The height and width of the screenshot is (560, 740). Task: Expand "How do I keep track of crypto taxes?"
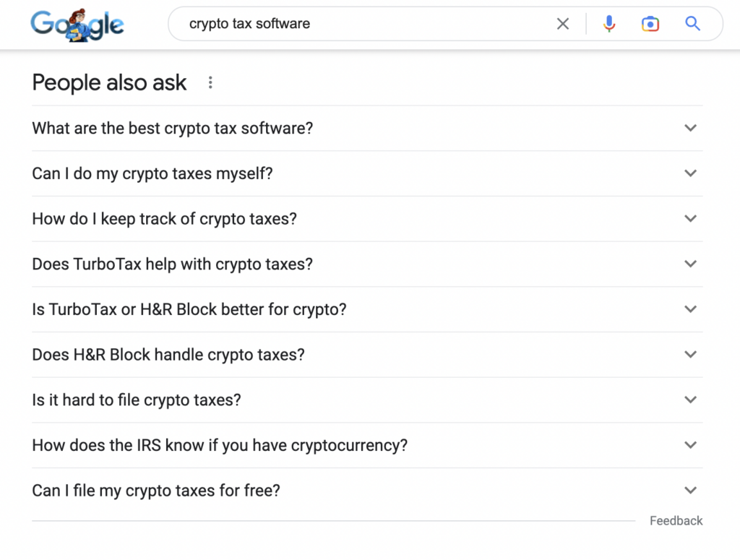pyautogui.click(x=367, y=218)
